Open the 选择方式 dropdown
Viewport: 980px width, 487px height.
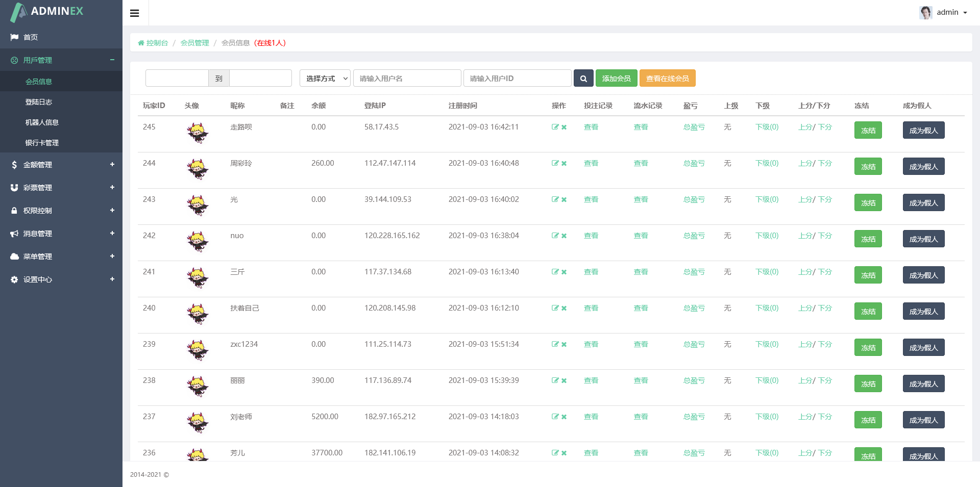click(x=325, y=79)
